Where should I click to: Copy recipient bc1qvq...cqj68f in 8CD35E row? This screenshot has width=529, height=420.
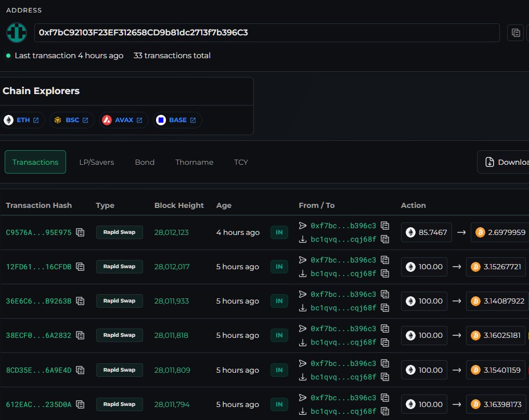coord(385,377)
